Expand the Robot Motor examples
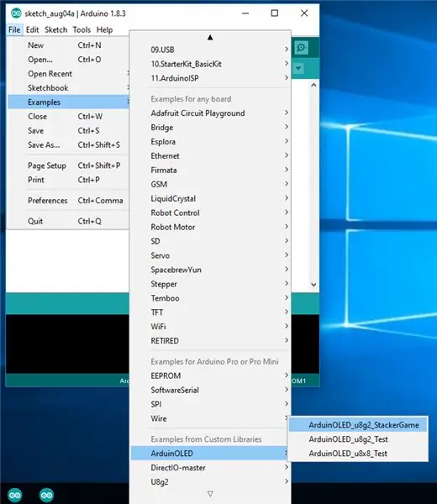 (211, 227)
